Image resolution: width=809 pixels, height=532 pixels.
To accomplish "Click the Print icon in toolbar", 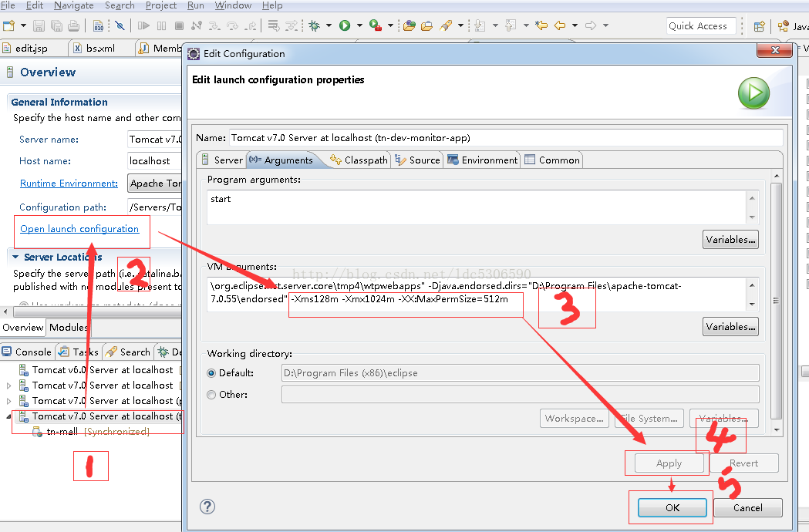I will pyautogui.click(x=74, y=25).
